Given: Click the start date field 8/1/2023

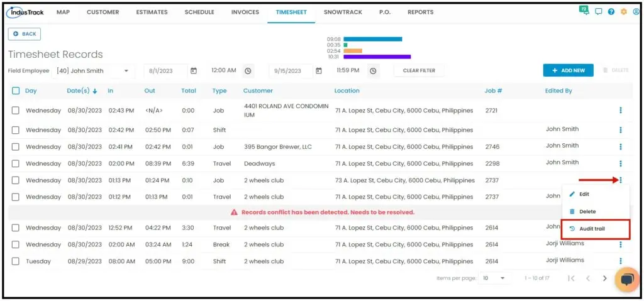Looking at the screenshot, I should [165, 70].
